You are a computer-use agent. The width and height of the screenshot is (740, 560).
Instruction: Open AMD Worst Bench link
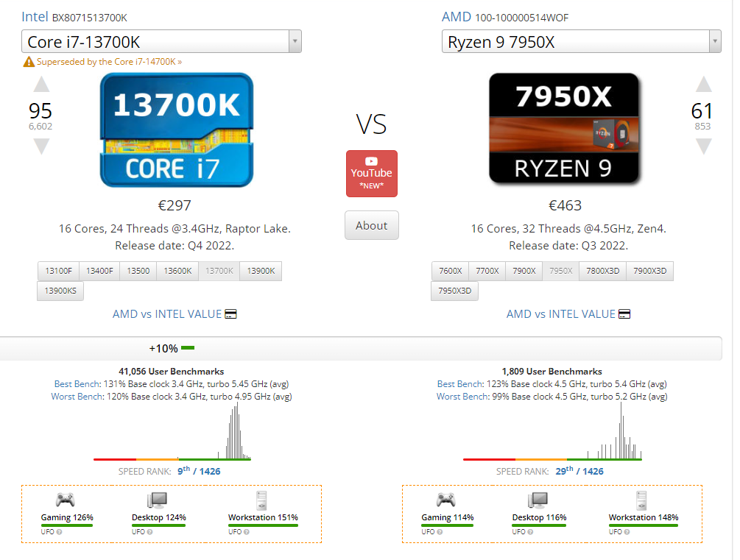462,397
